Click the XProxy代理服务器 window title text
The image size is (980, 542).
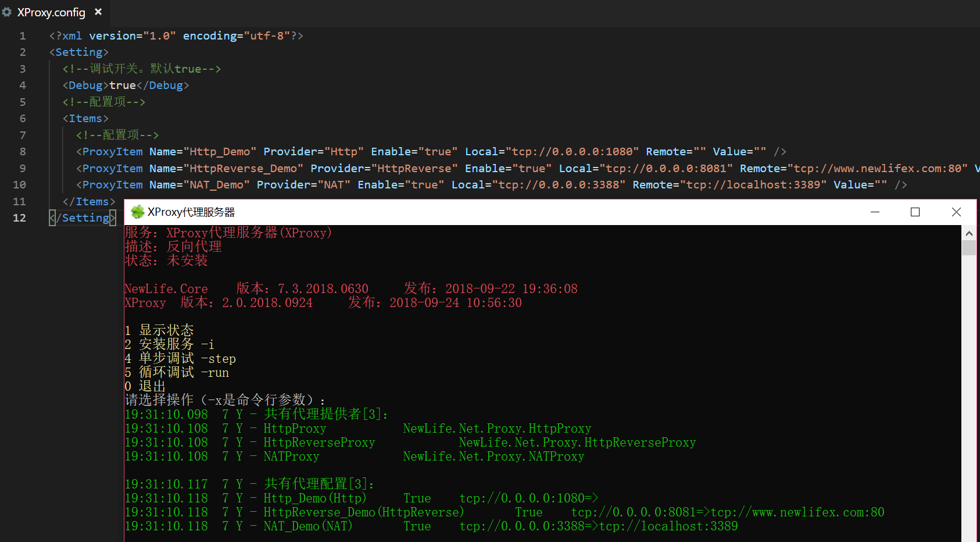[191, 212]
